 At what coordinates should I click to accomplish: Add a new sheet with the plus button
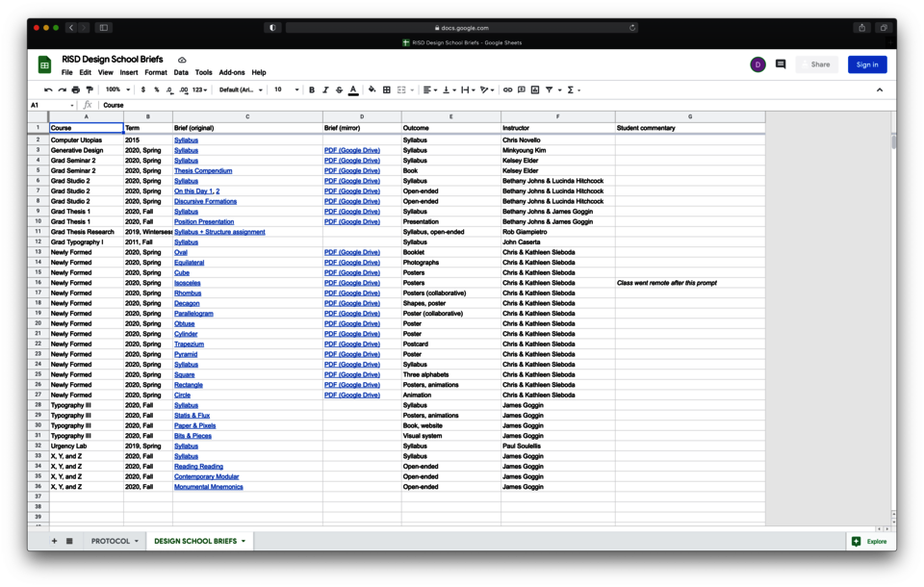54,541
